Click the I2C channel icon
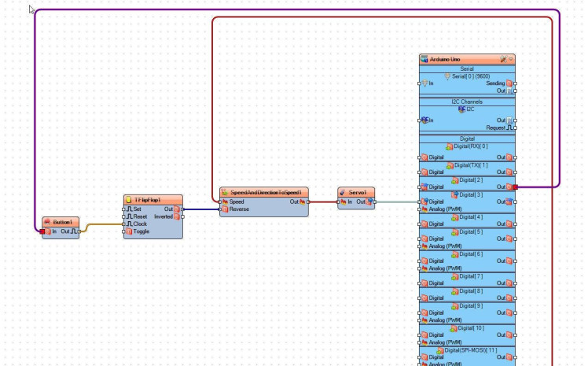This screenshot has width=588, height=366. pos(461,109)
